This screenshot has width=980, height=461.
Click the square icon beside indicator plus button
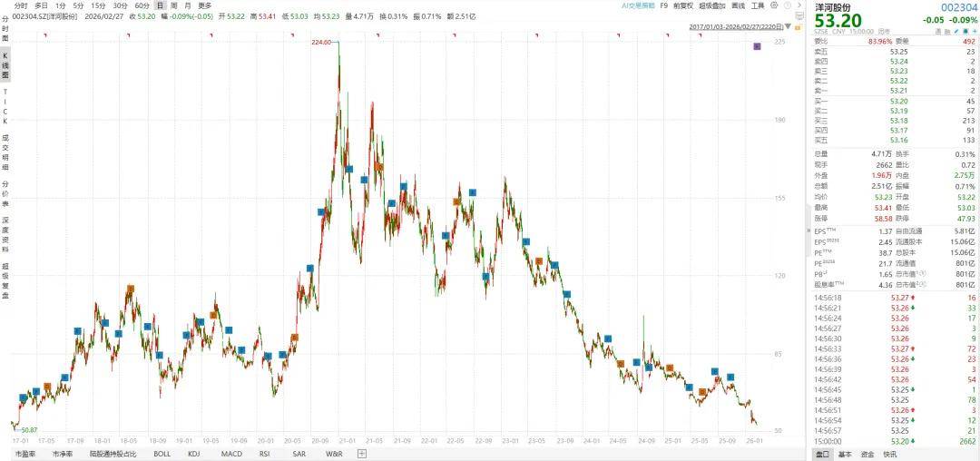pyautogui.click(x=362, y=453)
